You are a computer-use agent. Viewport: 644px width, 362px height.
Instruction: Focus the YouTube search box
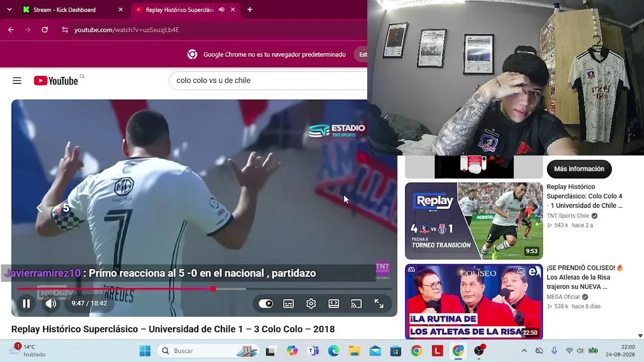[269, 80]
